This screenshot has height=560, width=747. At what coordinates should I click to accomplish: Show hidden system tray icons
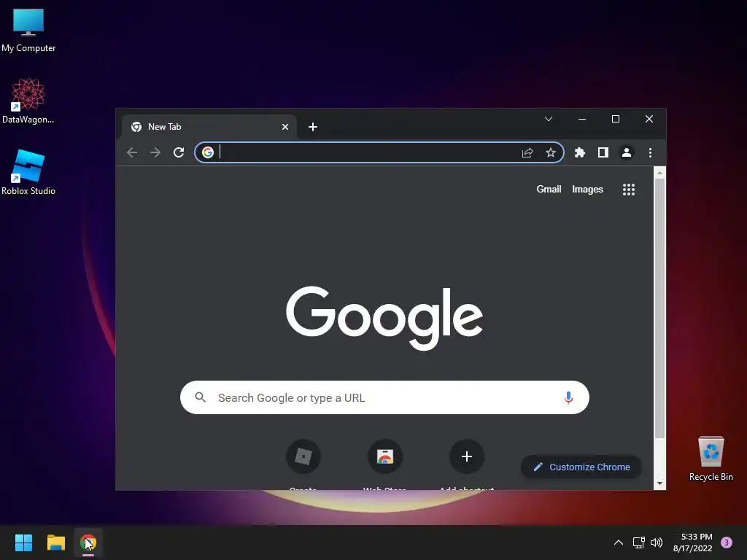(x=619, y=542)
